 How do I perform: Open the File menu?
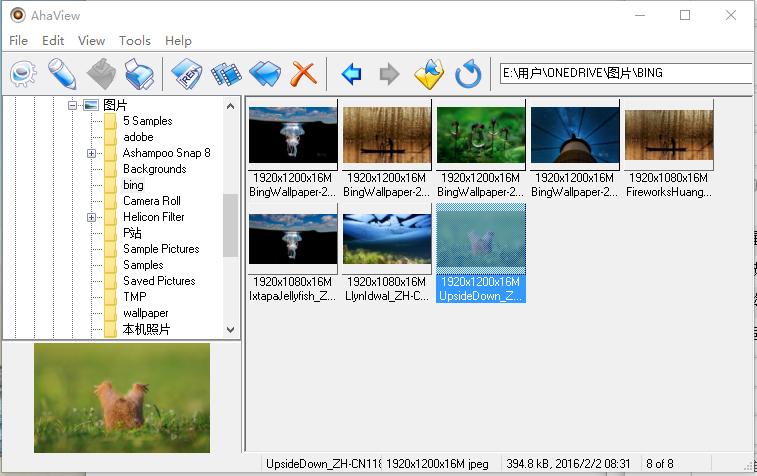[18, 41]
